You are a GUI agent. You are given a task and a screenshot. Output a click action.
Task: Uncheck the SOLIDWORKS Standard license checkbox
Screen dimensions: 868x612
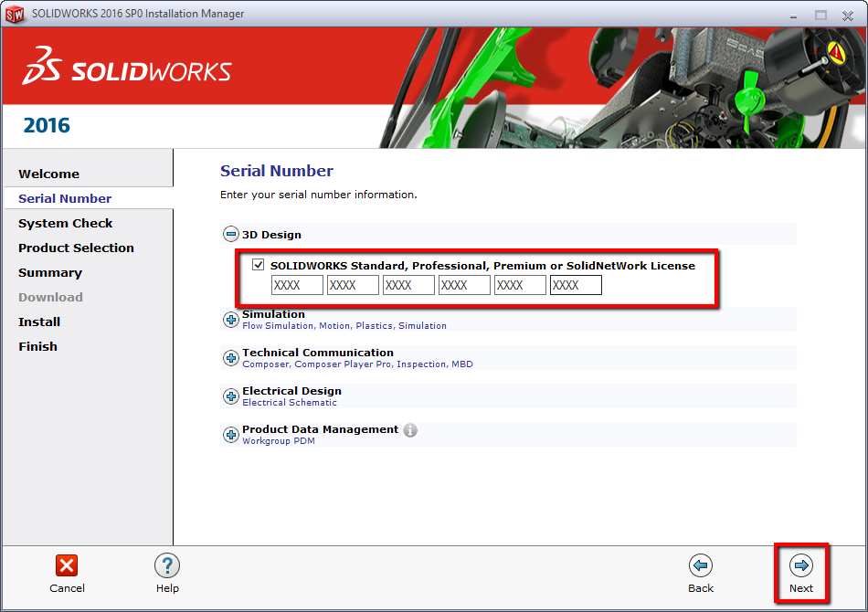pos(258,265)
